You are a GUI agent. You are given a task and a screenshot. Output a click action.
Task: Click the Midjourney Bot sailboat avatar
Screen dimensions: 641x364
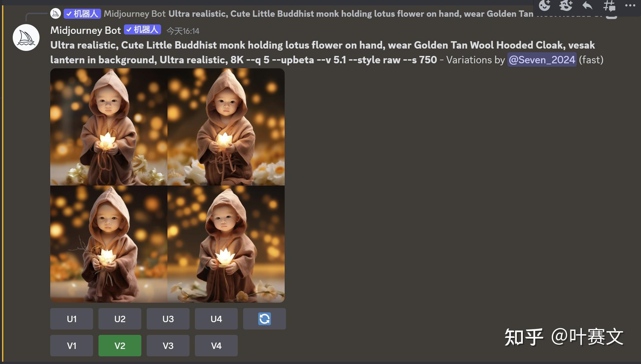pos(26,38)
